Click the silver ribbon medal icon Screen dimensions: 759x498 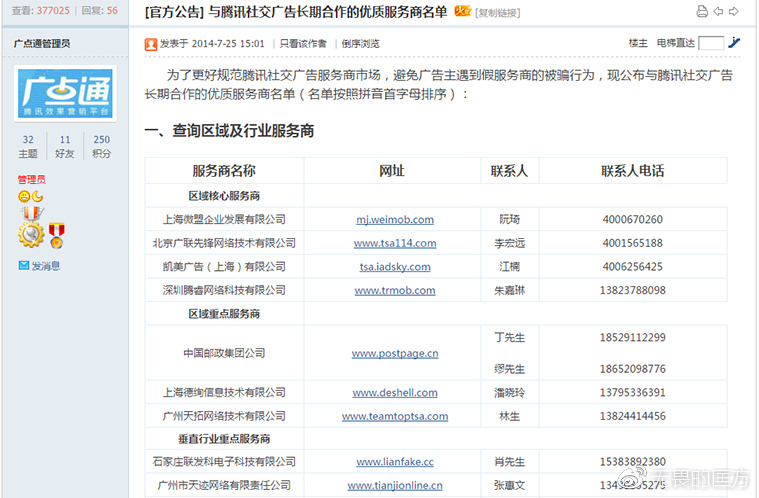[x=31, y=213]
